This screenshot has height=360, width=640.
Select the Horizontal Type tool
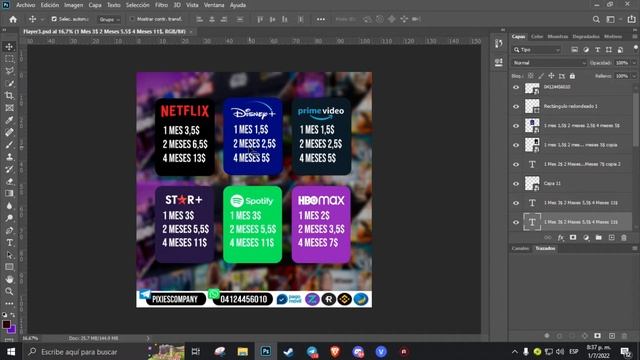click(9, 242)
